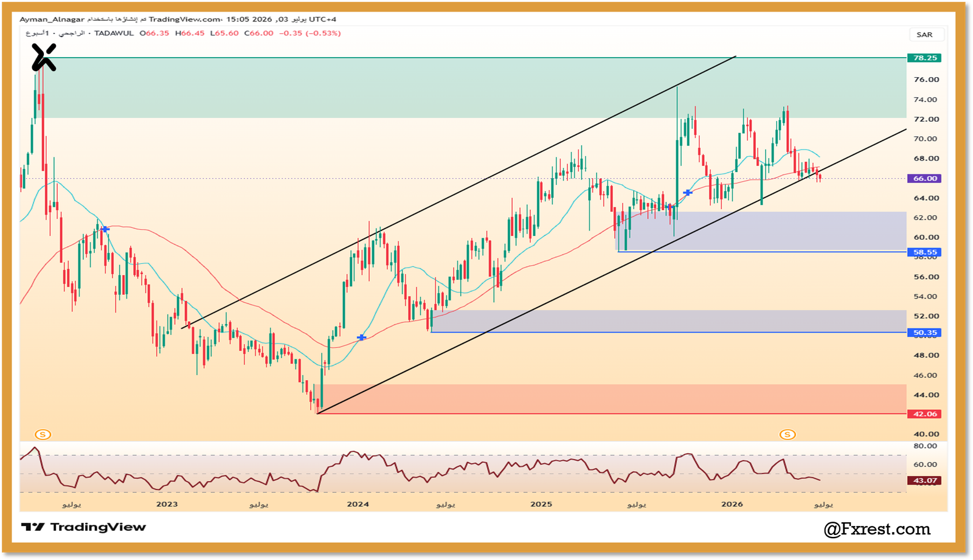The image size is (973, 560).
Task: Click the 2024 label on the time axis
Action: tap(358, 504)
